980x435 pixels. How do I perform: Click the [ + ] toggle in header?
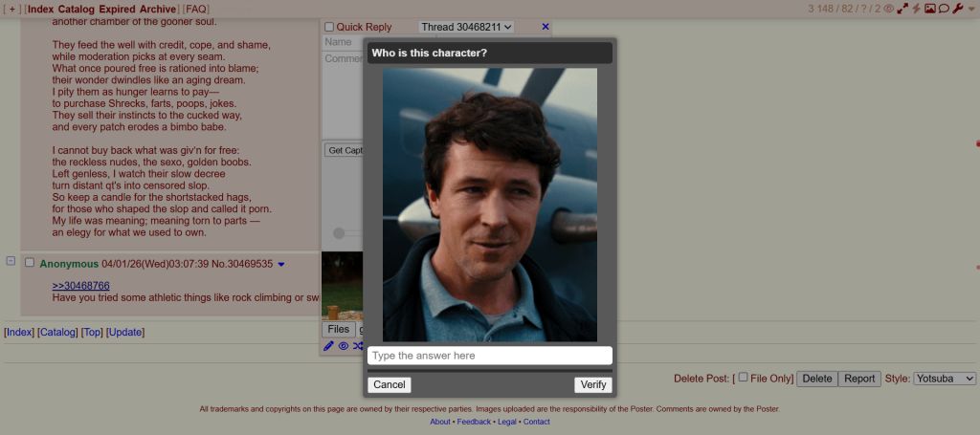pos(11,10)
